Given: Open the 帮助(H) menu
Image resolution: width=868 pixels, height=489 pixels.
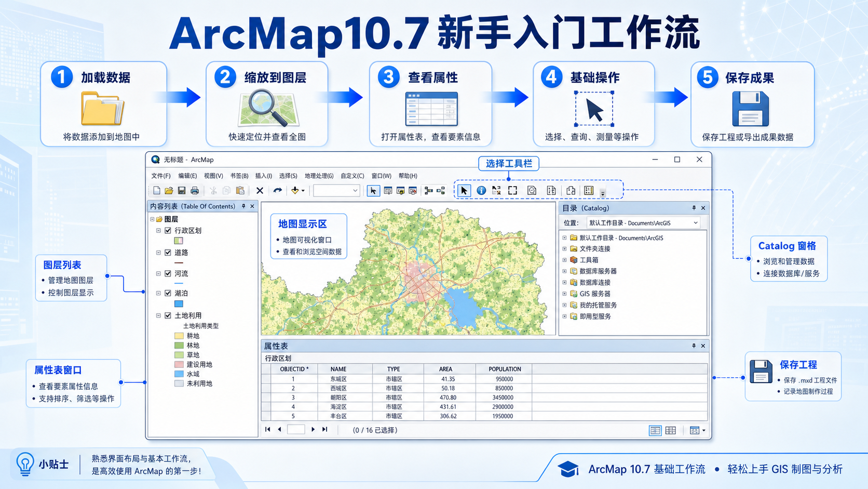Looking at the screenshot, I should coord(408,176).
